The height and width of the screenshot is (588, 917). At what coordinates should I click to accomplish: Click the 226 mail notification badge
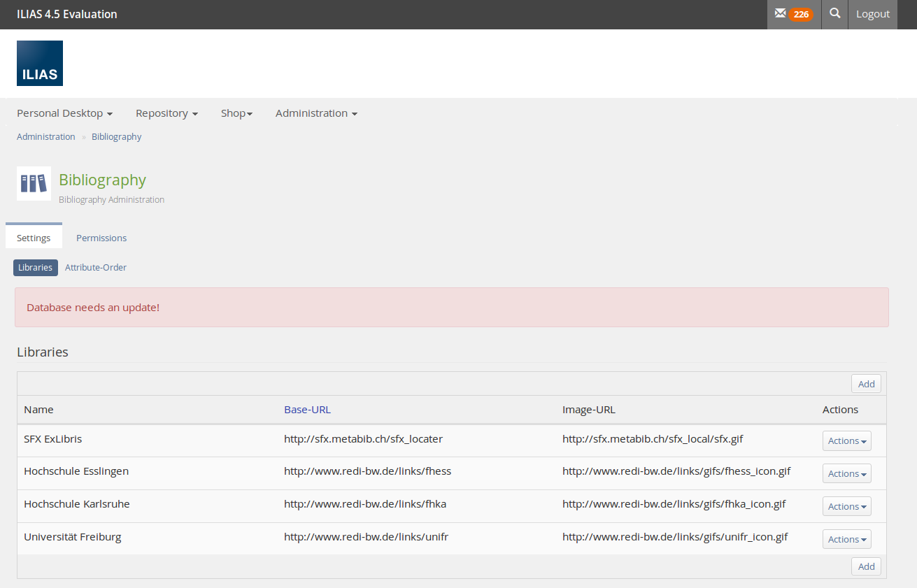pos(801,15)
